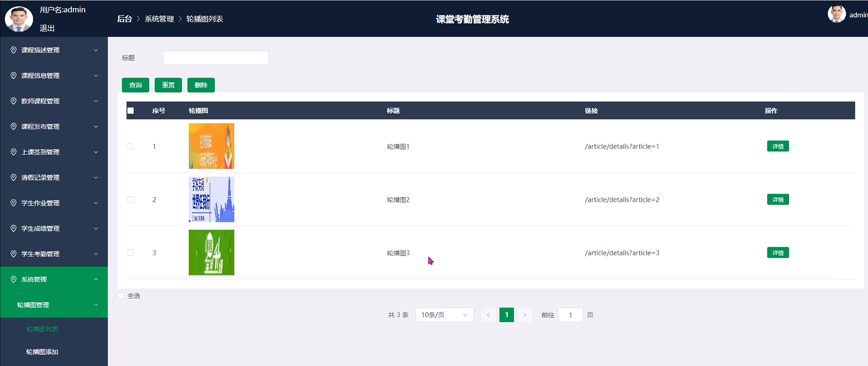Image resolution: width=868 pixels, height=366 pixels.
Task: Select the 学生考勤管理 sidebar menu
Action: click(x=40, y=254)
